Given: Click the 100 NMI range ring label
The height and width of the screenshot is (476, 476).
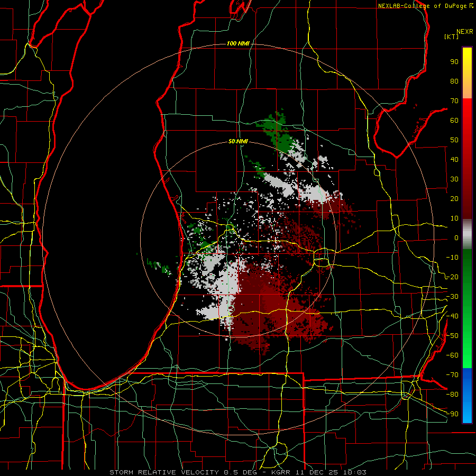Looking at the screenshot, I should point(238,43).
